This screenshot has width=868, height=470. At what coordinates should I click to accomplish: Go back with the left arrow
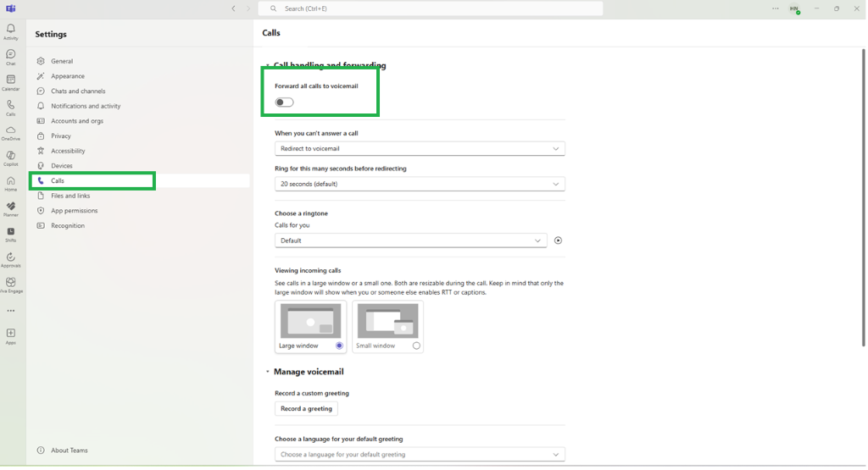[x=234, y=8]
